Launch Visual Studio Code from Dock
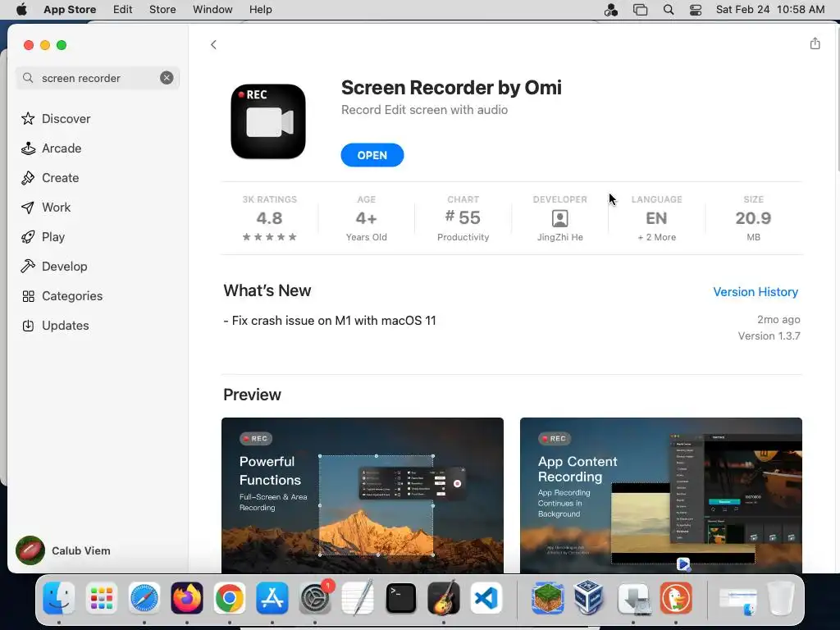This screenshot has width=840, height=630. [486, 598]
